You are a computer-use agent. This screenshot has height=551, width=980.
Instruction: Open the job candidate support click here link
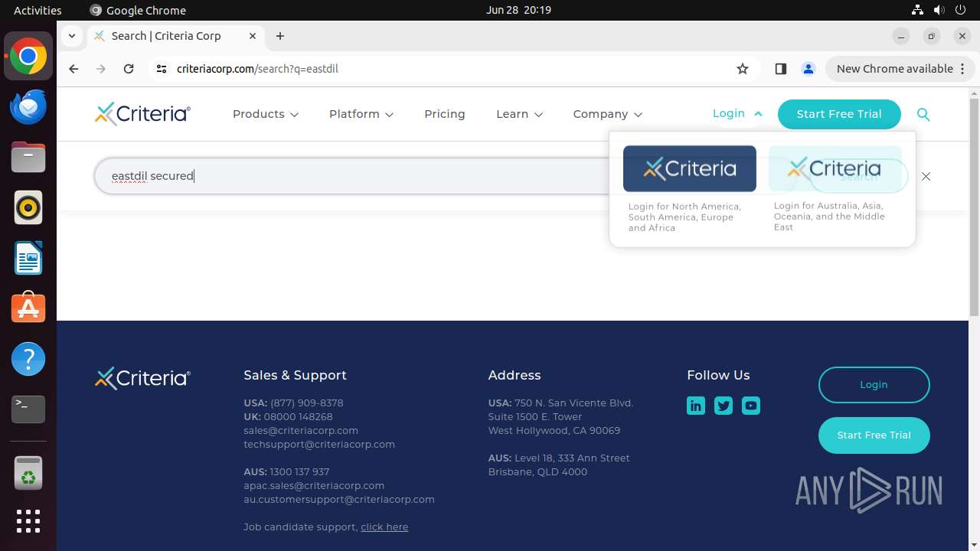tap(384, 527)
